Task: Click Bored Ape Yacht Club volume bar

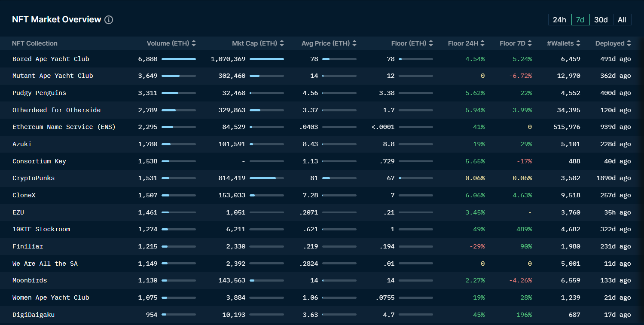Action: coord(178,59)
